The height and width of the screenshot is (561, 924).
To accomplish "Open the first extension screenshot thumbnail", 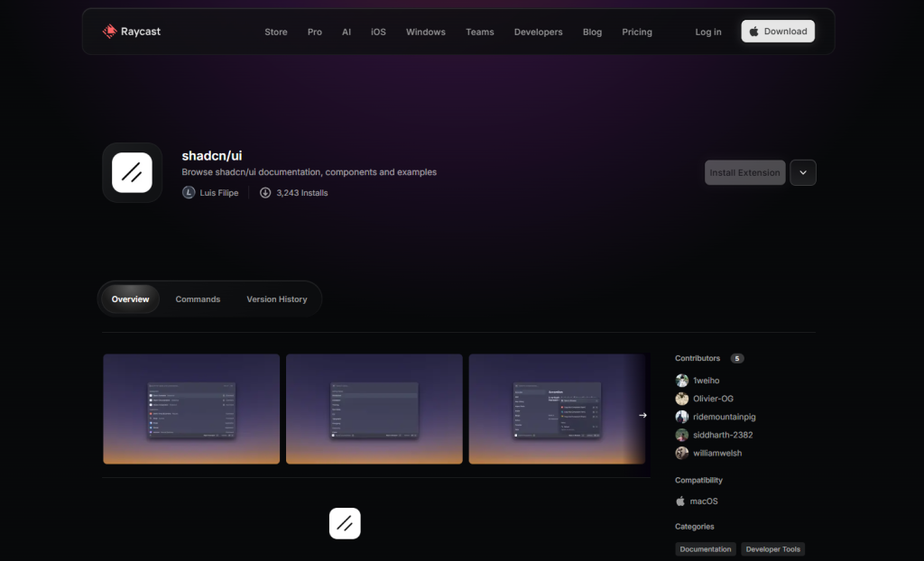I will 191,409.
